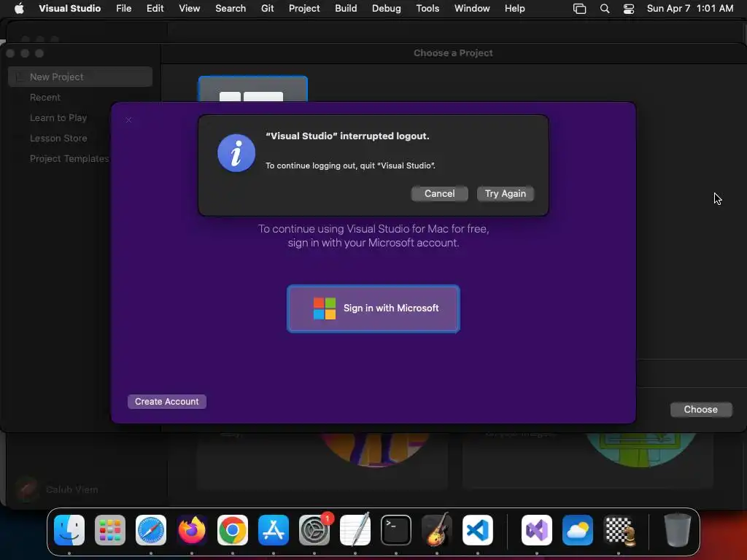Viewport: 747px width, 560px height.
Task: Open the App Store Dock icon
Action: (x=274, y=530)
